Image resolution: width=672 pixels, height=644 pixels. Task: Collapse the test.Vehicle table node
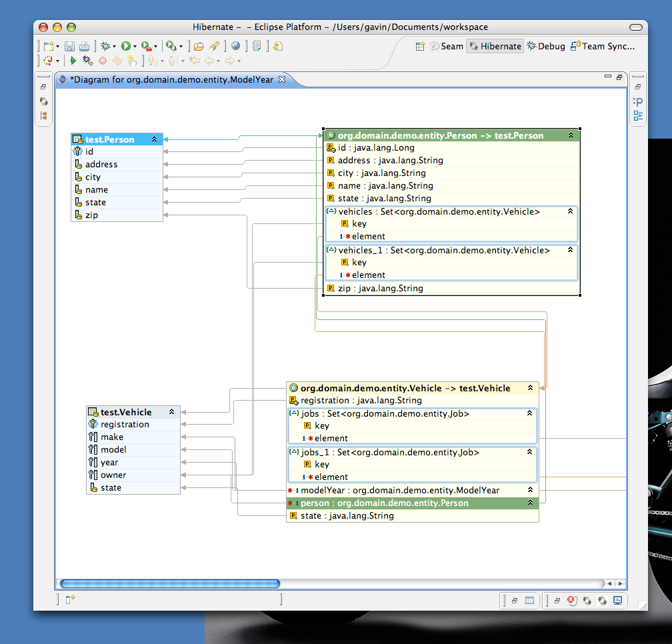coord(173,412)
